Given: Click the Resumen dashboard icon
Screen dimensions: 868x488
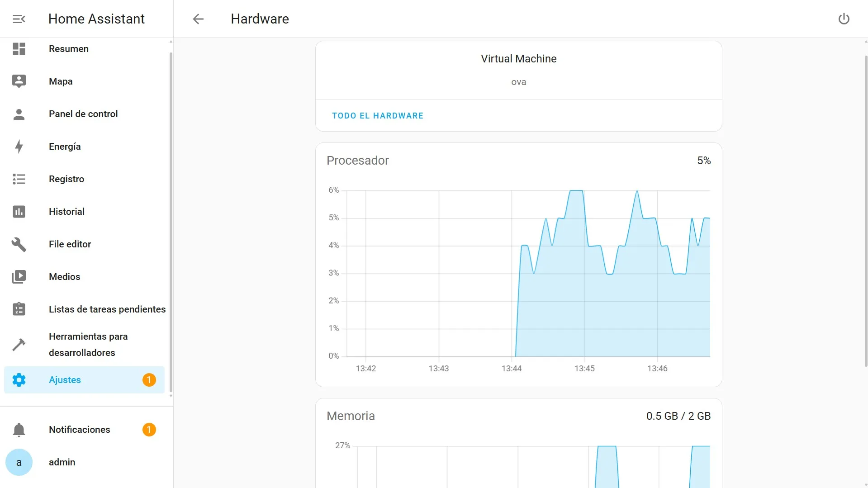Looking at the screenshot, I should pyautogui.click(x=19, y=49).
